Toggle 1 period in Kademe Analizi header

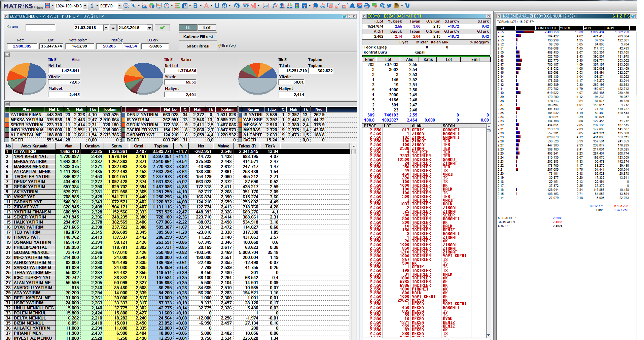pyautogui.click(x=617, y=16)
